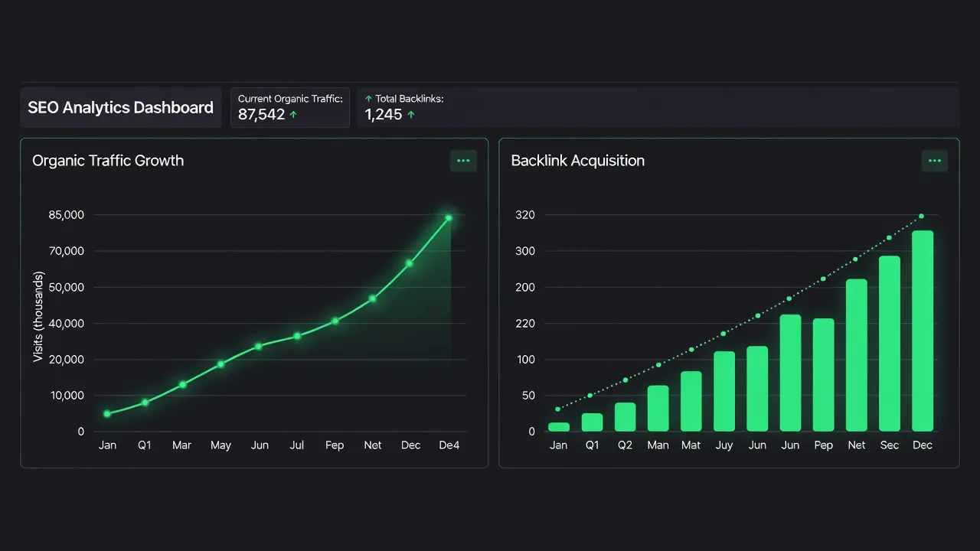Click the 50 y-axis label in Backlink chart
Screen dimensions: 980x551
click(x=528, y=396)
